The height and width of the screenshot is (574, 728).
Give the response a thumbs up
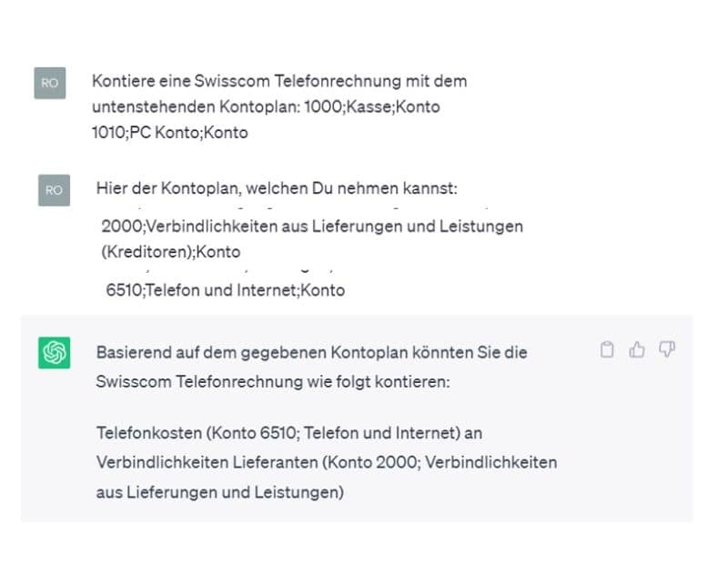pyautogui.click(x=637, y=350)
